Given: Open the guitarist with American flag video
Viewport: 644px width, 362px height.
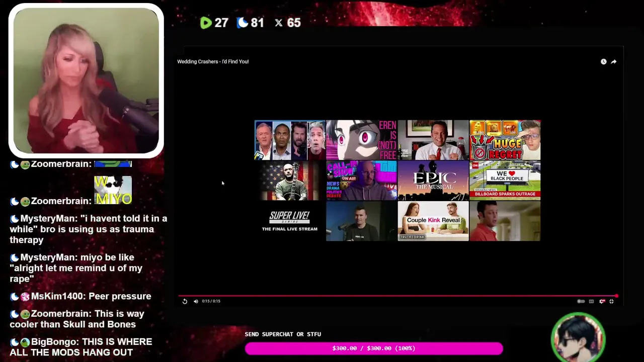Looking at the screenshot, I should pyautogui.click(x=290, y=180).
